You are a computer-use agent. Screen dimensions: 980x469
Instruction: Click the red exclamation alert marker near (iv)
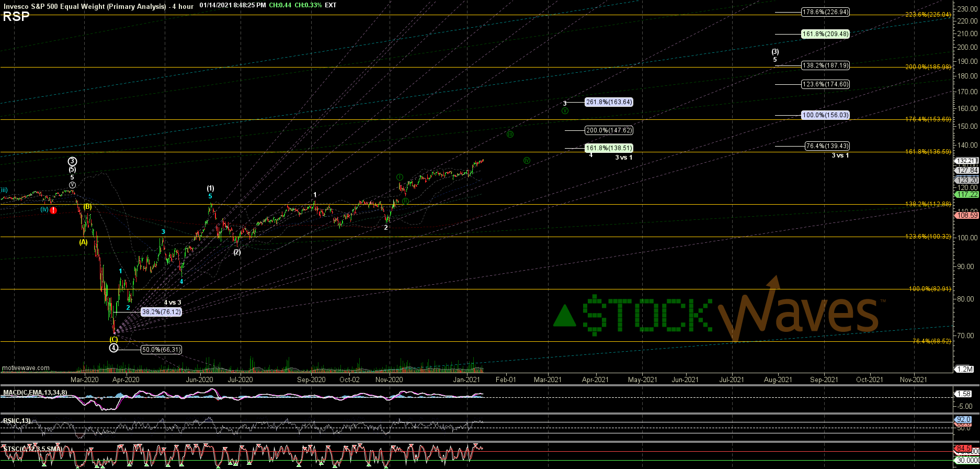[x=53, y=210]
